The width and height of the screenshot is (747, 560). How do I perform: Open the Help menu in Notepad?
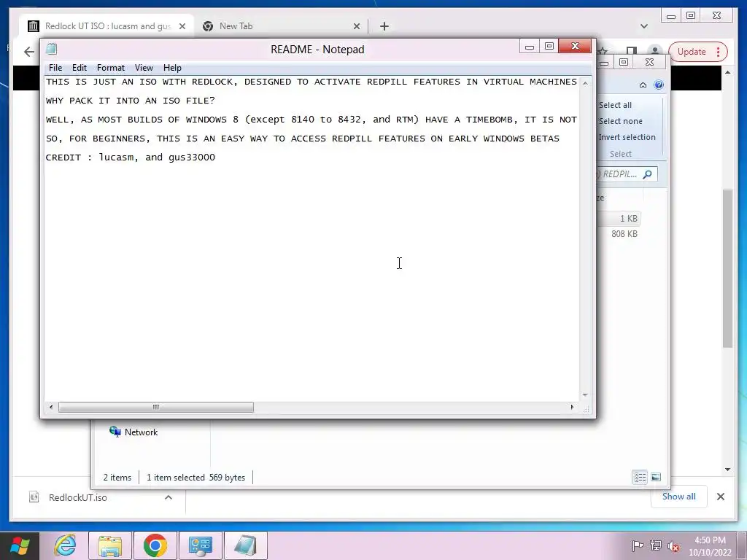click(172, 68)
